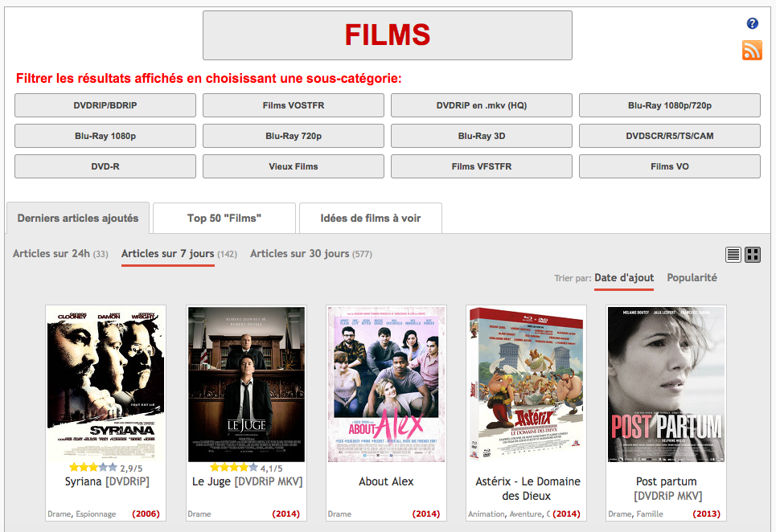The width and height of the screenshot is (776, 532).
Task: Open the Post Partum movie poster
Action: (667, 384)
